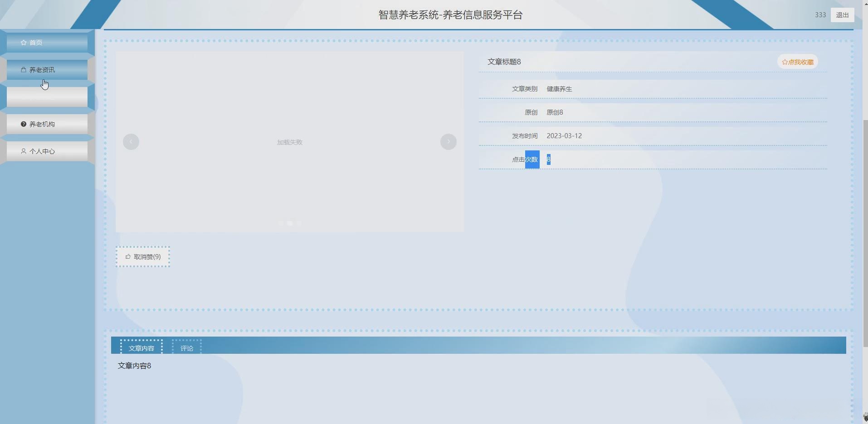Select the star icon beside 首页
The image size is (868, 424).
click(x=24, y=42)
